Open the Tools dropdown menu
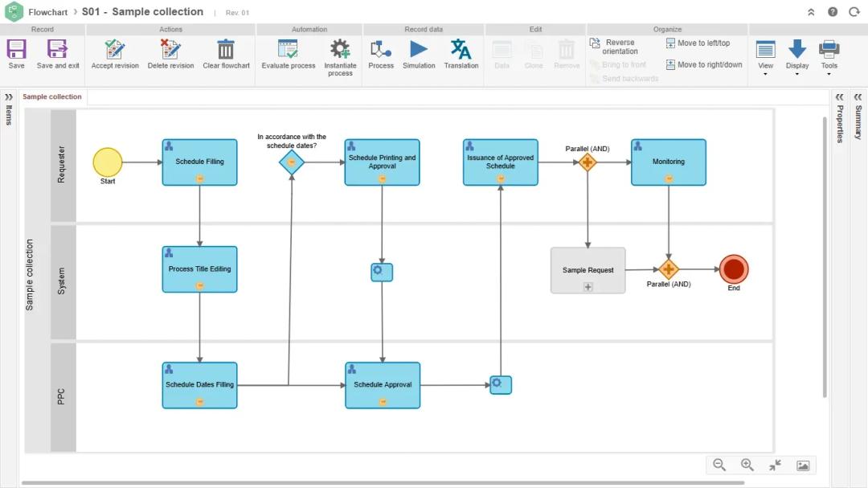The image size is (868, 488). point(829,55)
